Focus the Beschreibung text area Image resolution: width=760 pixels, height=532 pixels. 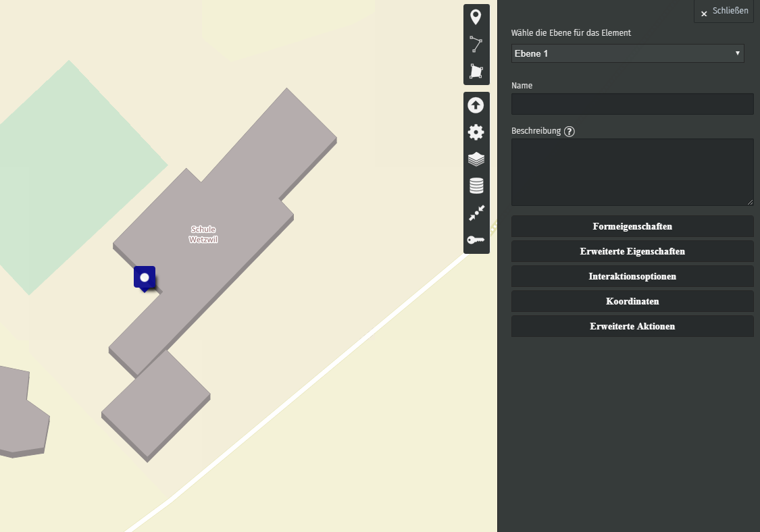point(632,172)
